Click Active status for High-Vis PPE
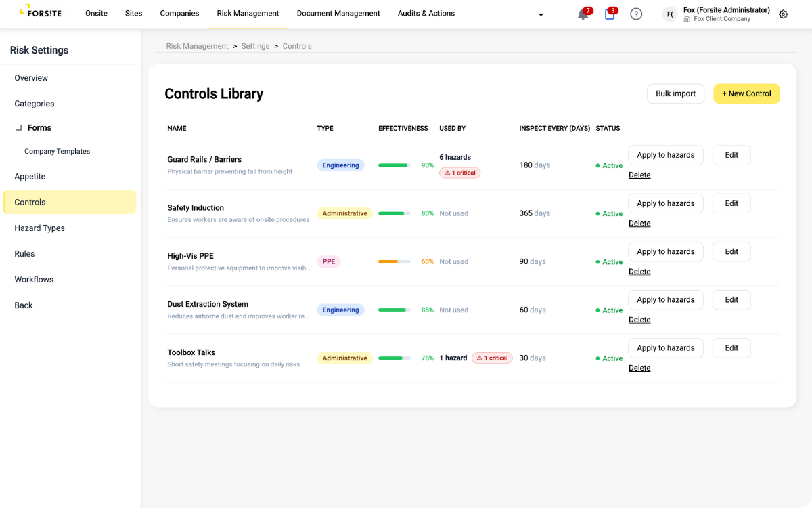 pyautogui.click(x=609, y=262)
